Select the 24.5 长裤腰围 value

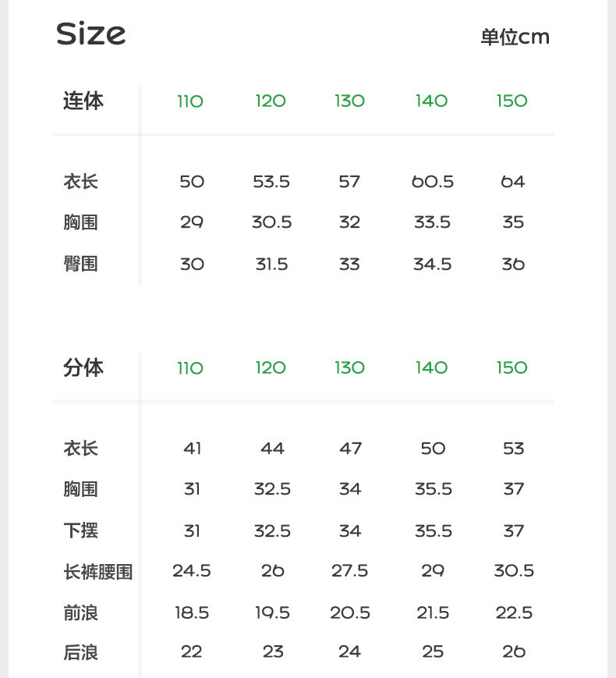pyautogui.click(x=192, y=571)
